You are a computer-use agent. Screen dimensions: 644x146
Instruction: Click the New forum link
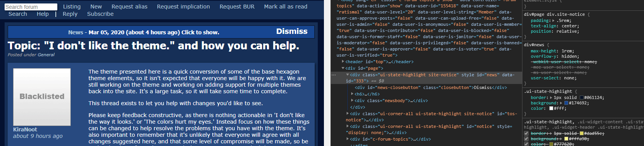[96, 7]
